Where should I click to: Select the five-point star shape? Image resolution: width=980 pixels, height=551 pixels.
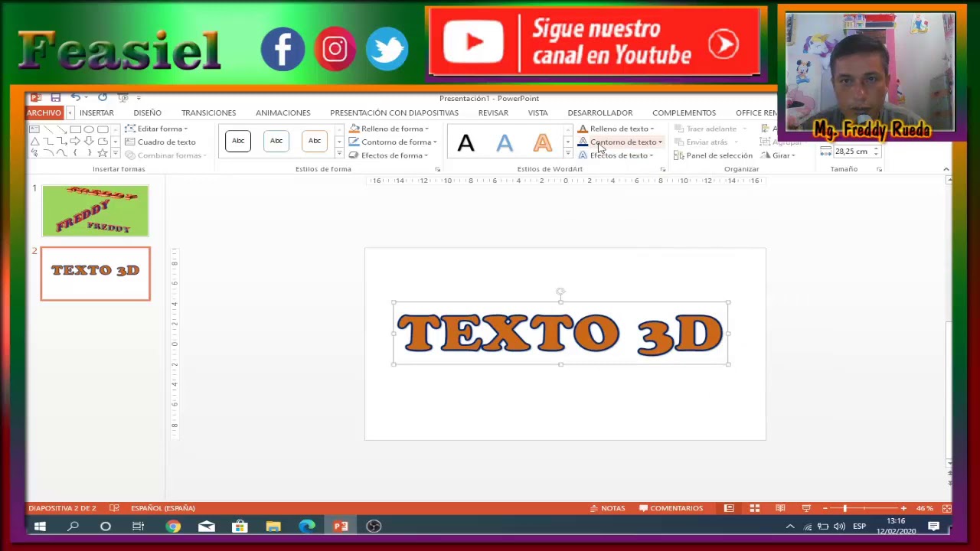coord(103,153)
